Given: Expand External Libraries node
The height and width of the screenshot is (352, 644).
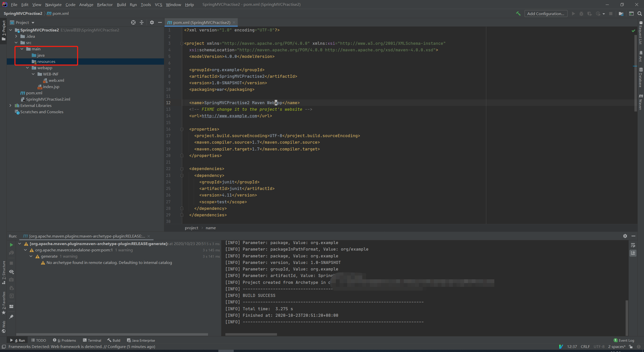Looking at the screenshot, I should coord(10,106).
